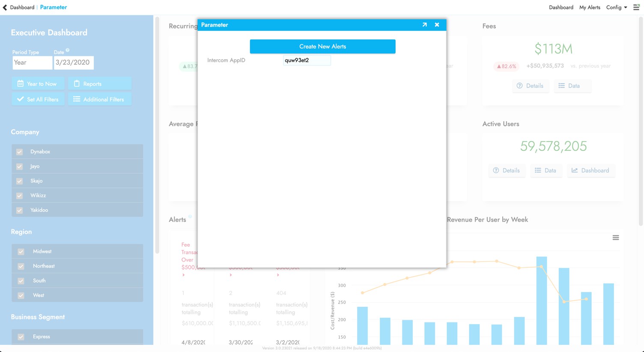This screenshot has width=644, height=352.
Task: Open Additional Filters list
Action: (99, 99)
